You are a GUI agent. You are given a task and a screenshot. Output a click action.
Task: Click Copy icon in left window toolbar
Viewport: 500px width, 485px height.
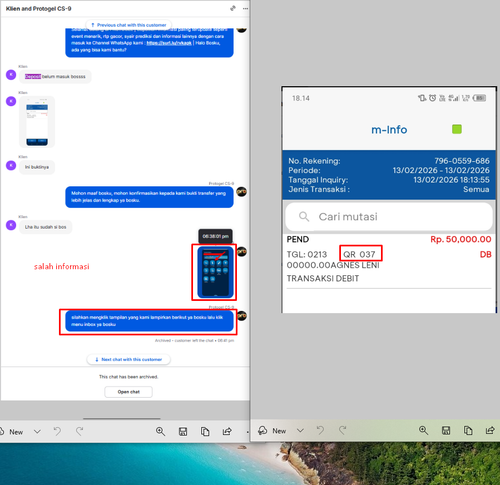click(x=205, y=432)
